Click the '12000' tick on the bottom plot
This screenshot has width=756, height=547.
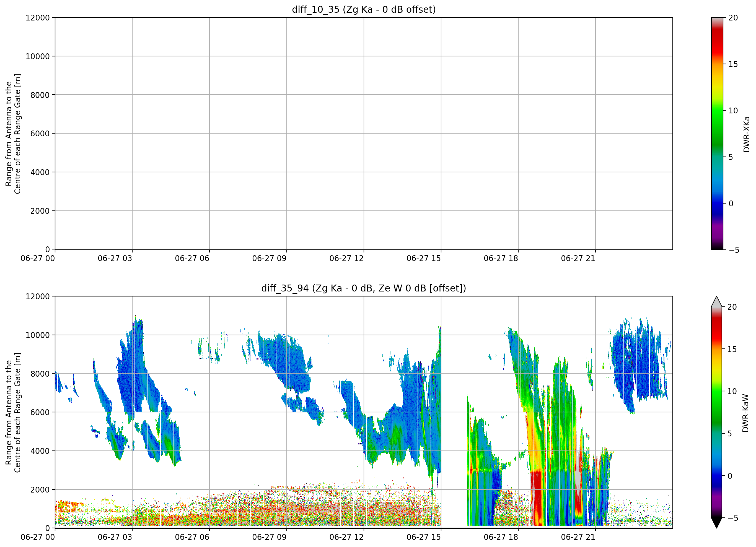[x=38, y=296]
